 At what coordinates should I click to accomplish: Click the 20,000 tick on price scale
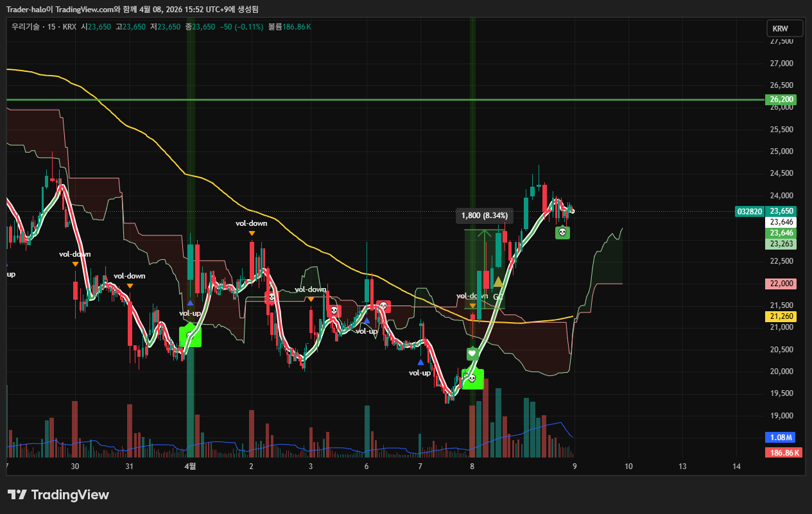(781, 372)
